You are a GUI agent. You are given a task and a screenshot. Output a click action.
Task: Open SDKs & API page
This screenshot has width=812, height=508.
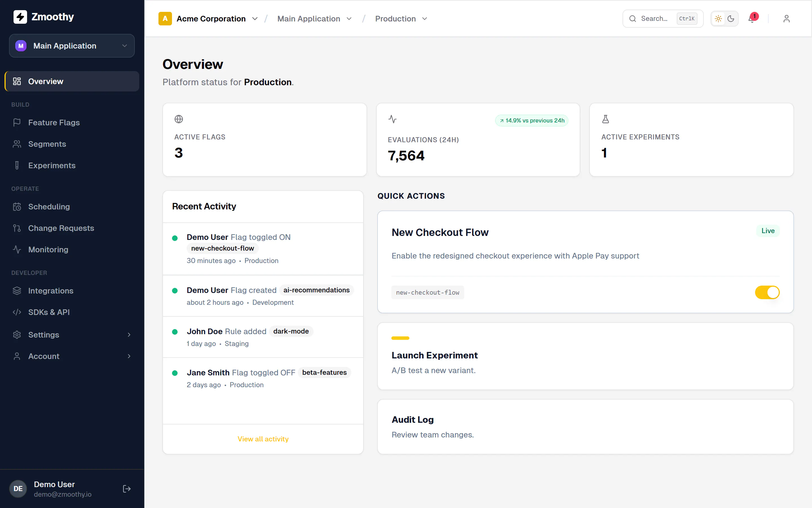(x=72, y=312)
